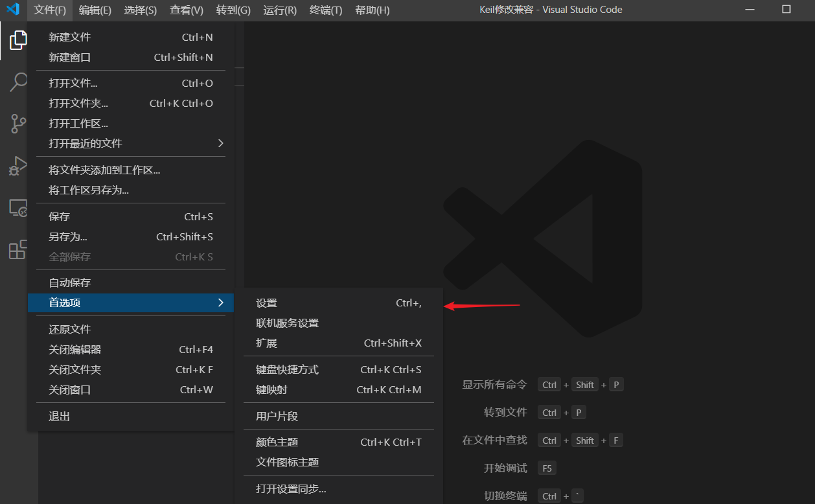Click 打开设置同步... entry
815x504 pixels.
click(339, 489)
